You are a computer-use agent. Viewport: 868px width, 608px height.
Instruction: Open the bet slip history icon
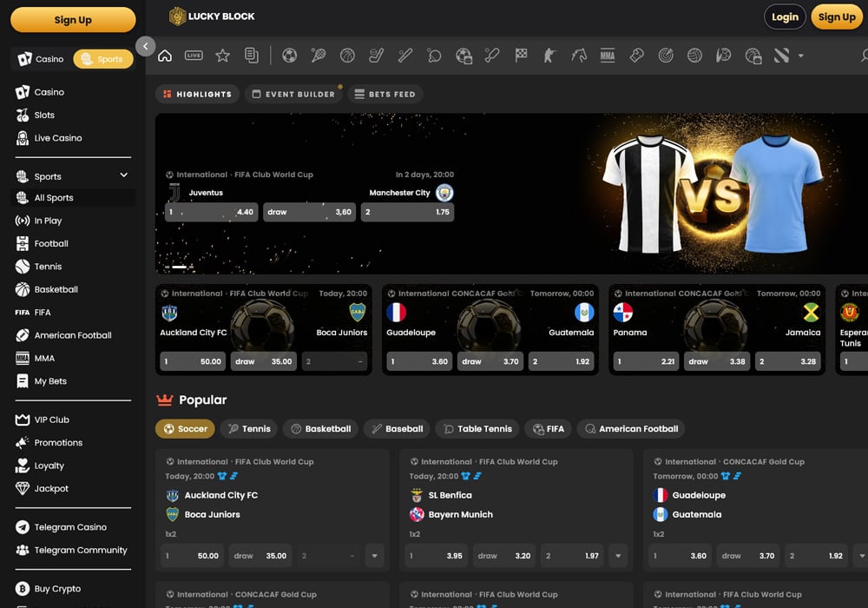click(252, 56)
